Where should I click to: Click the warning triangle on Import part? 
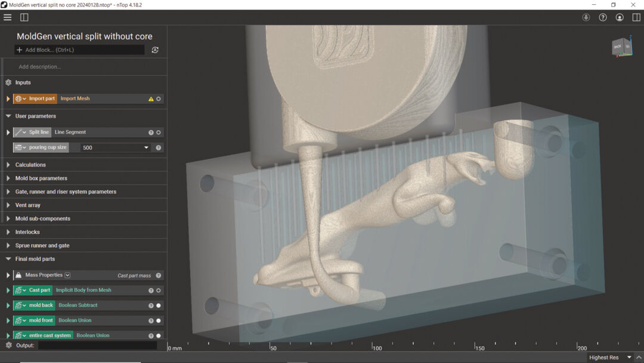[x=151, y=99]
